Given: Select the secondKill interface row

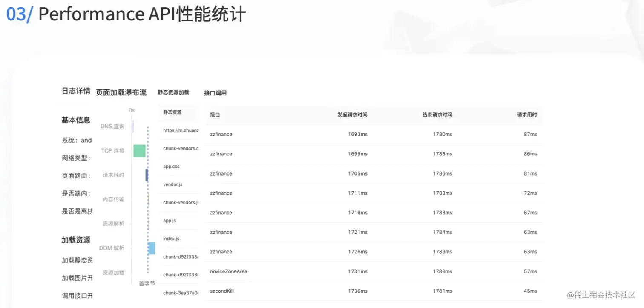Looking at the screenshot, I should click(x=374, y=291).
